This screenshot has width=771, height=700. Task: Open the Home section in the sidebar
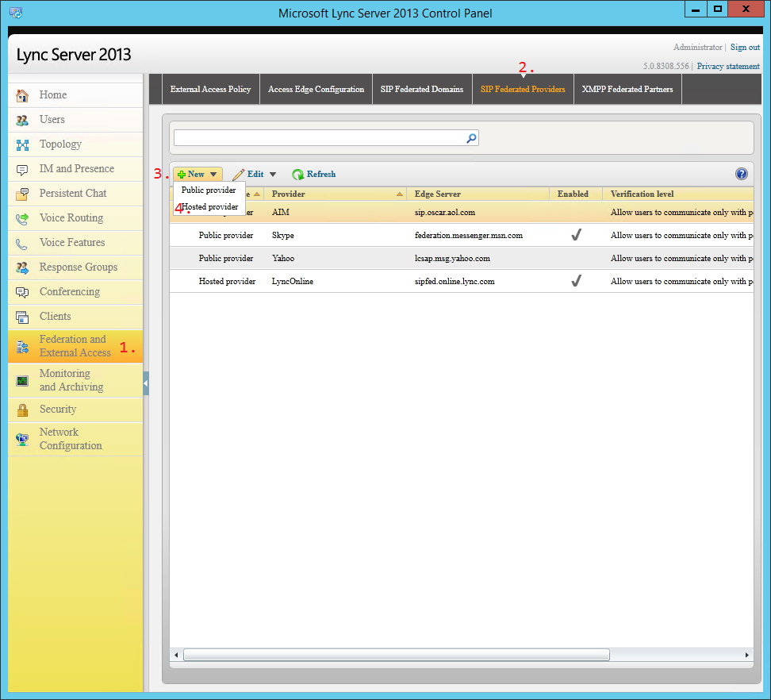[x=52, y=94]
